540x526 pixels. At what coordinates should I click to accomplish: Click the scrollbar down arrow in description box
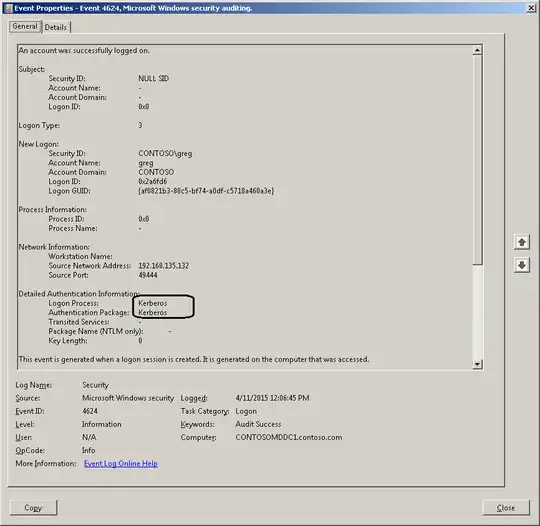tap(477, 364)
